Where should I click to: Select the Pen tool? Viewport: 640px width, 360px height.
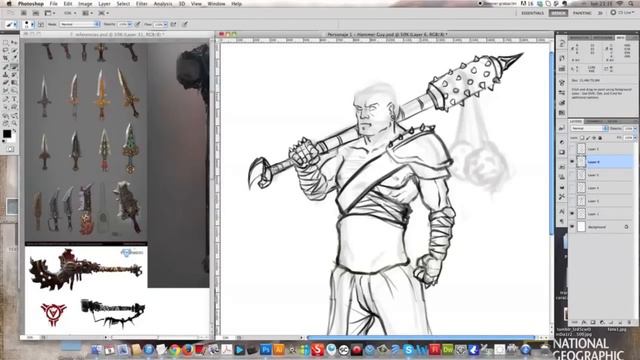6,99
